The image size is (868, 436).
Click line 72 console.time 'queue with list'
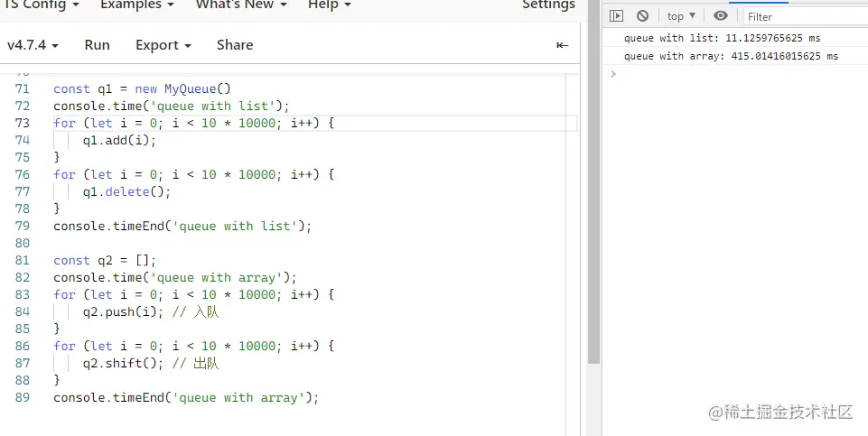pos(172,106)
